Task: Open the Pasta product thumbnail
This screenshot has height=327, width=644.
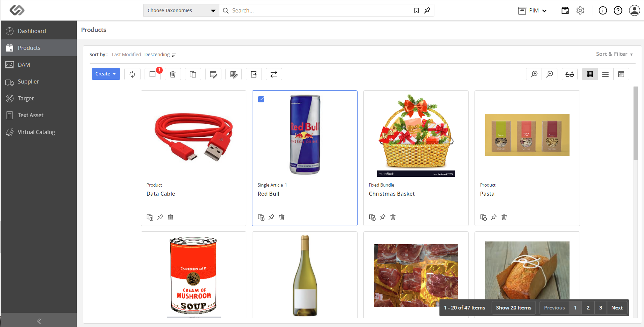Action: 527,135
